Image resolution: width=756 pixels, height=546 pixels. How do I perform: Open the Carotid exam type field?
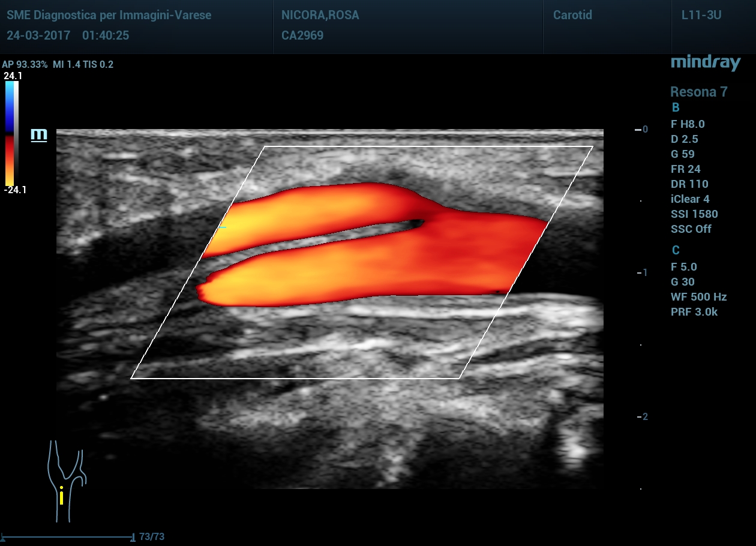pyautogui.click(x=572, y=16)
